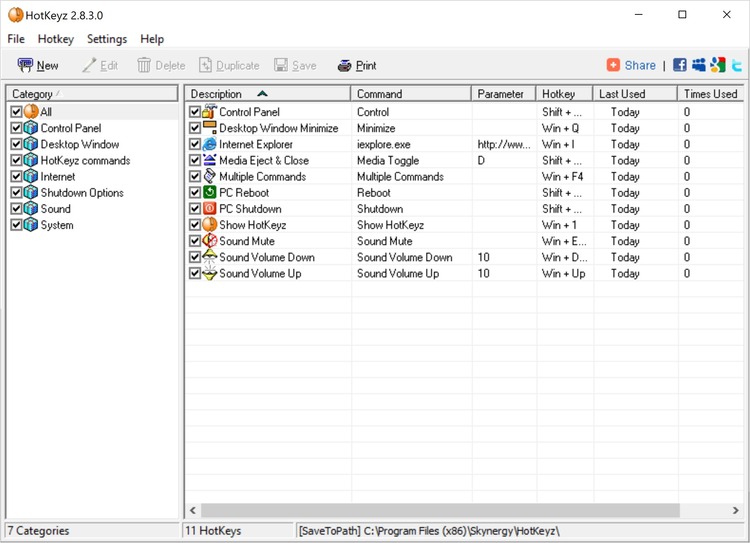The image size is (750, 543).
Task: Uncheck the All category checkbox
Action: click(x=16, y=112)
